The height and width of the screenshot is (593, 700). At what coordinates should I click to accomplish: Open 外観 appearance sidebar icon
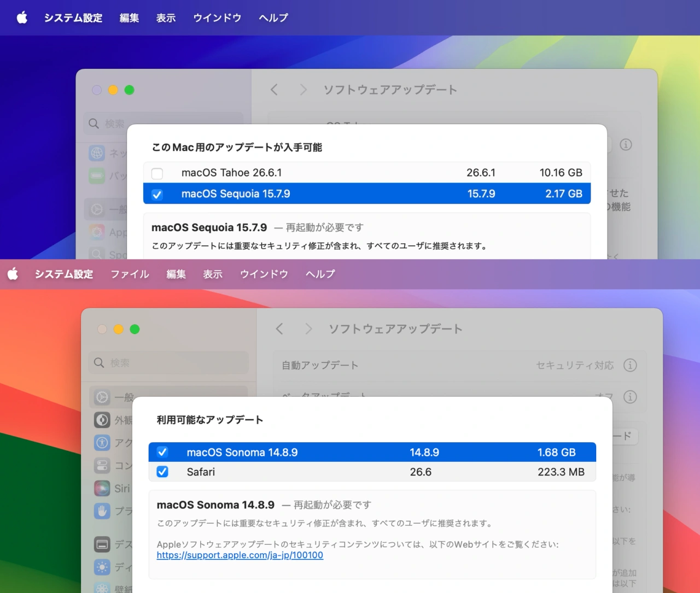102,420
